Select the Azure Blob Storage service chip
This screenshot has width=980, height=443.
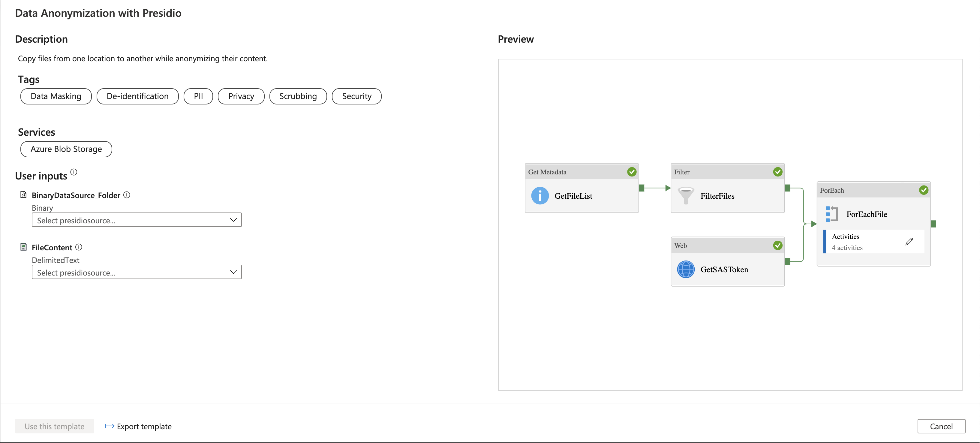(66, 149)
